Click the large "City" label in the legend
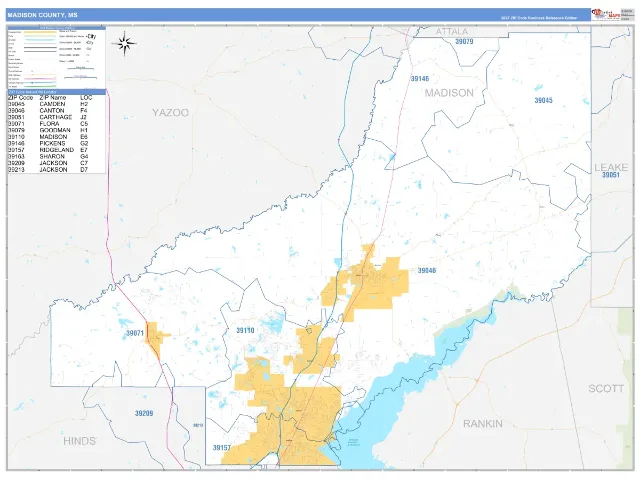 coord(91,36)
